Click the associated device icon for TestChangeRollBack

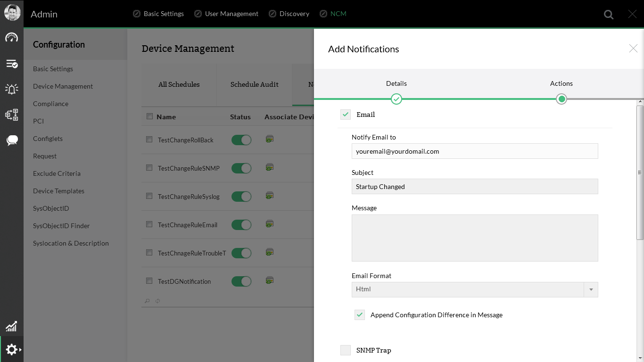click(x=269, y=140)
